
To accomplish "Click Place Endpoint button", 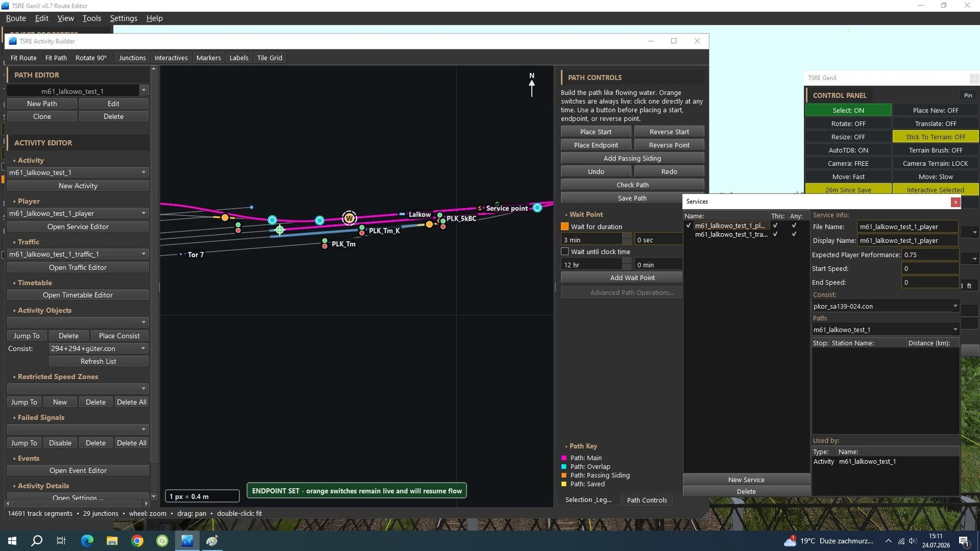I will tap(596, 145).
